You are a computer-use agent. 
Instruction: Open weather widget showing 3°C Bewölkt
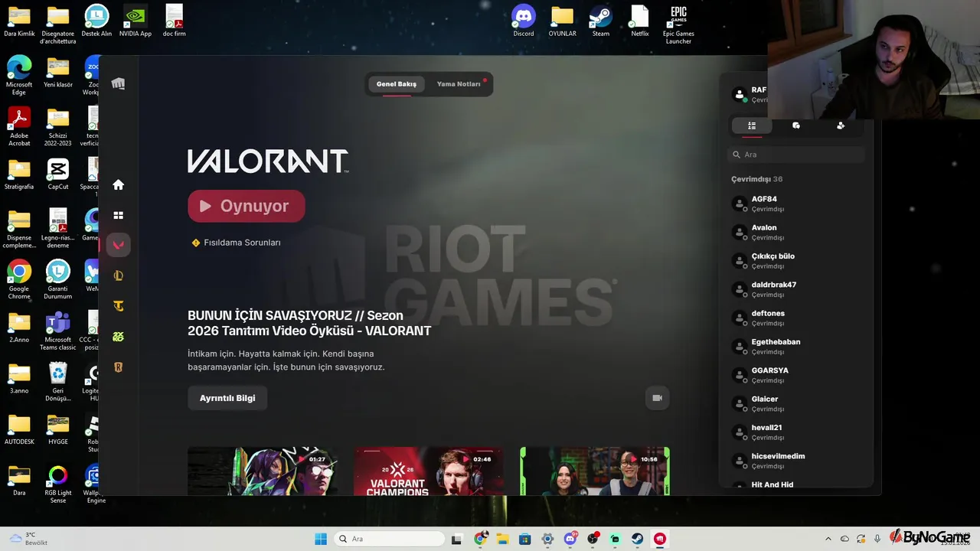click(29, 539)
